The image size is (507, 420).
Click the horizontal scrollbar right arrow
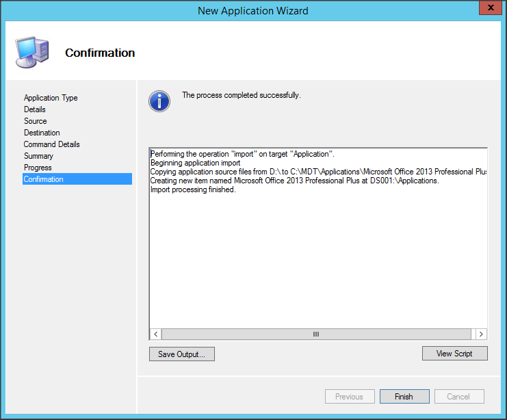pyautogui.click(x=481, y=334)
